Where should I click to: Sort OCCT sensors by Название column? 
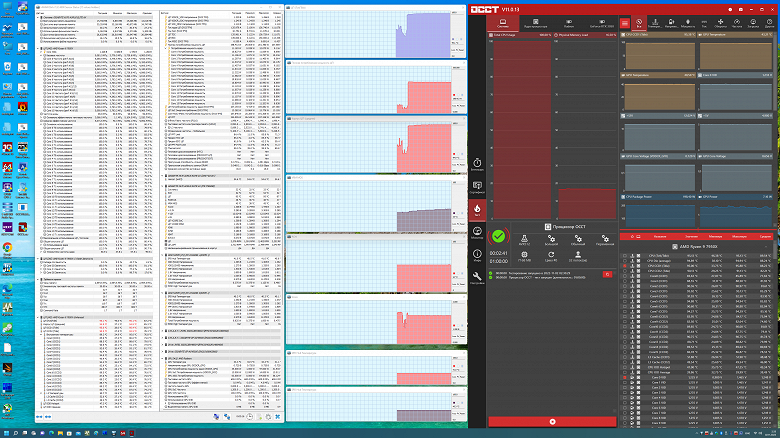660,236
